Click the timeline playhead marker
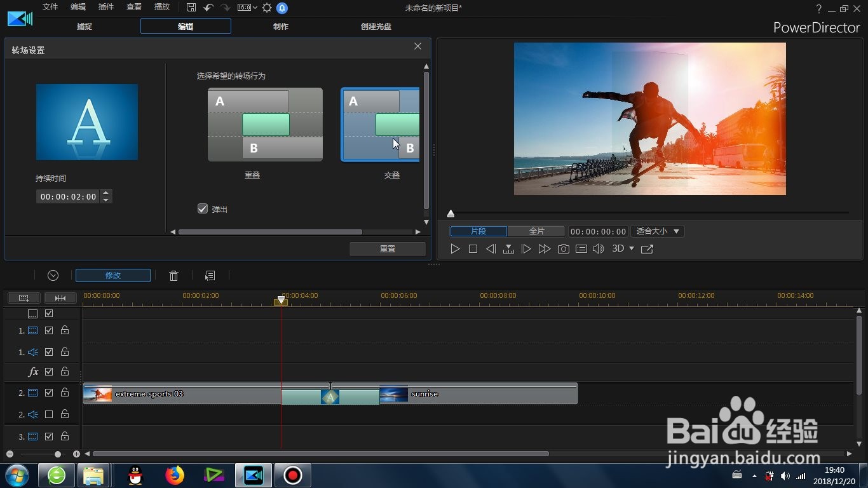Screen dimensions: 868x488 tap(281, 301)
